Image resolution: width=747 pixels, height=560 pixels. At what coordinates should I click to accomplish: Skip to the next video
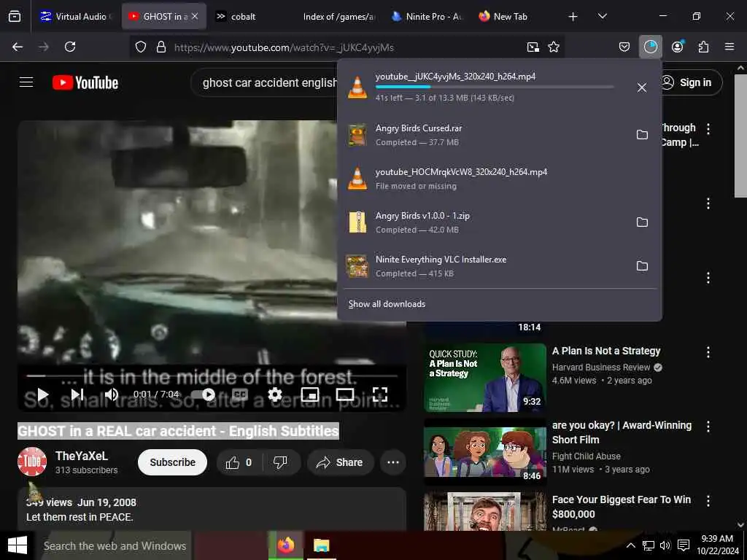tap(77, 394)
